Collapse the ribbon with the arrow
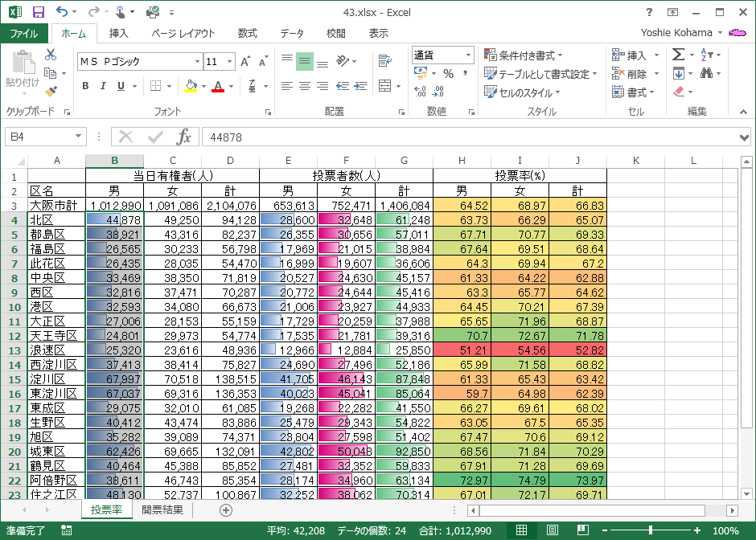Screen dimensions: 756x540 click(x=743, y=112)
